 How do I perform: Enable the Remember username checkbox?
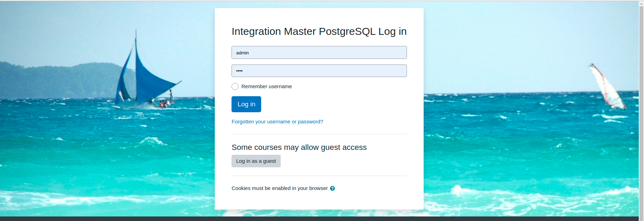coord(235,86)
